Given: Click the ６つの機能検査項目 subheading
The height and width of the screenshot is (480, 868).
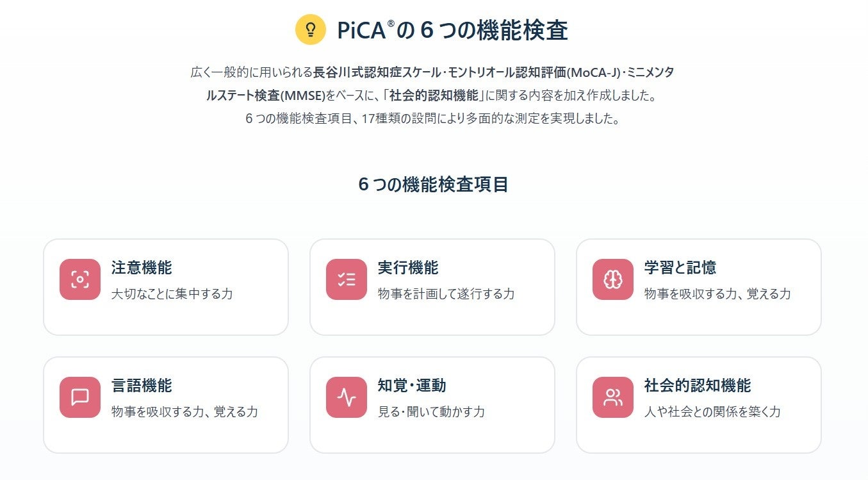Looking at the screenshot, I should (434, 185).
